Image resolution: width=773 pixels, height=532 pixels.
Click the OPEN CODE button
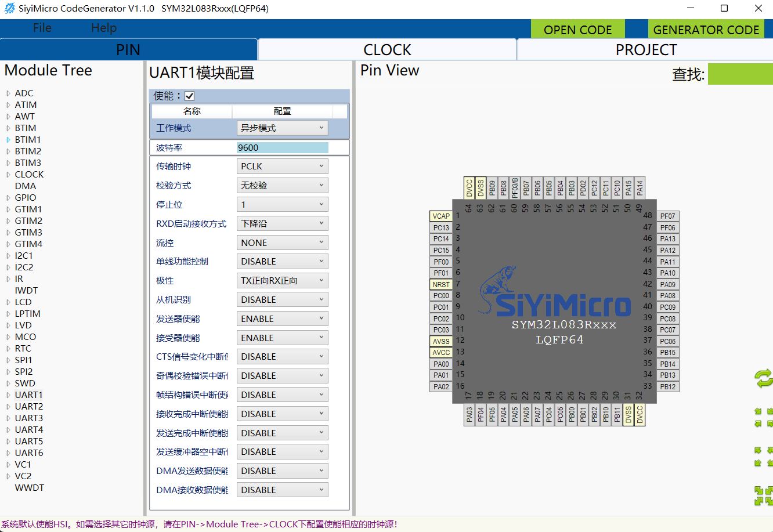tap(578, 30)
